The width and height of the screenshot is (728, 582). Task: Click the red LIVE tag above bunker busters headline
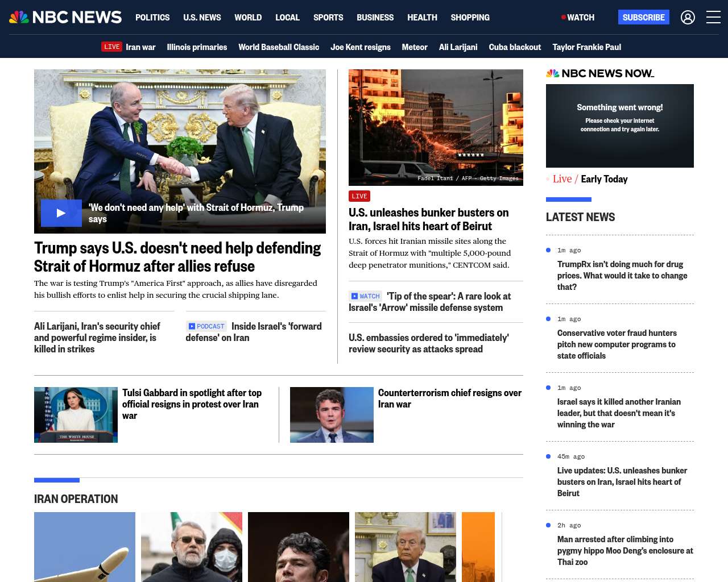[x=359, y=196]
